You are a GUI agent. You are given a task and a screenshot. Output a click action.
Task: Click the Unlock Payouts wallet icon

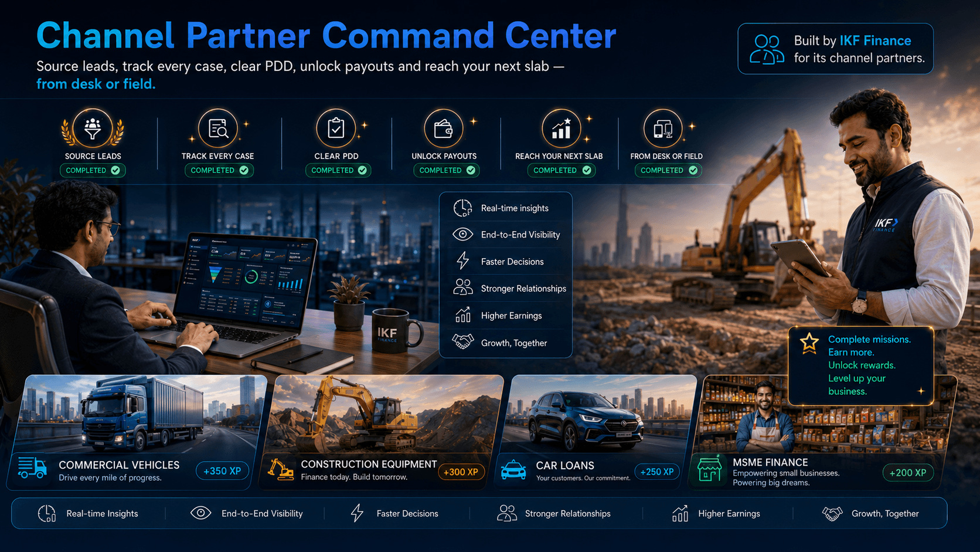click(x=444, y=128)
